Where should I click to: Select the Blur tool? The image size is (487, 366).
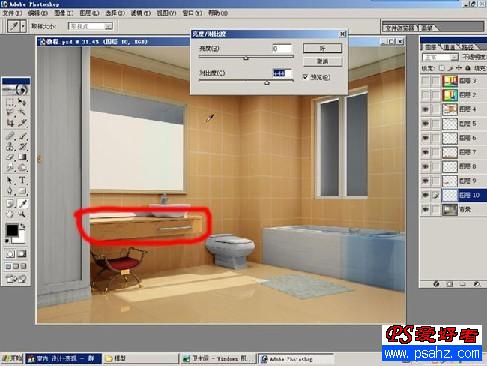click(x=10, y=168)
